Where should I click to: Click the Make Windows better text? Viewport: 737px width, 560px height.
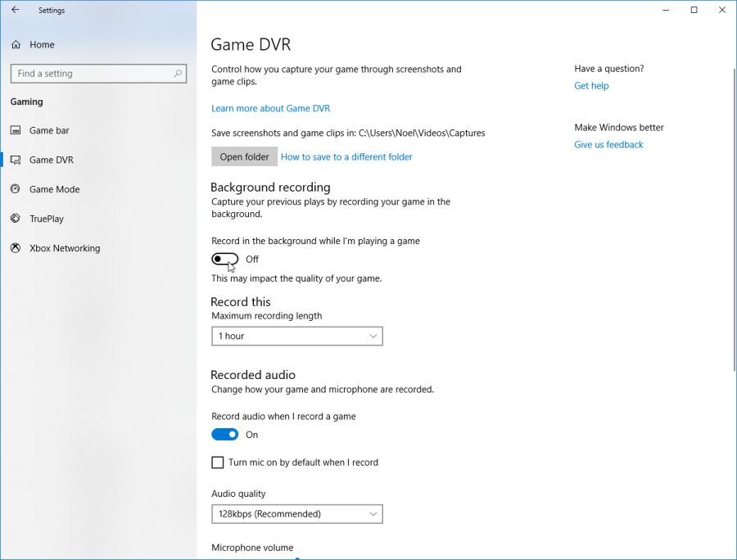(619, 128)
